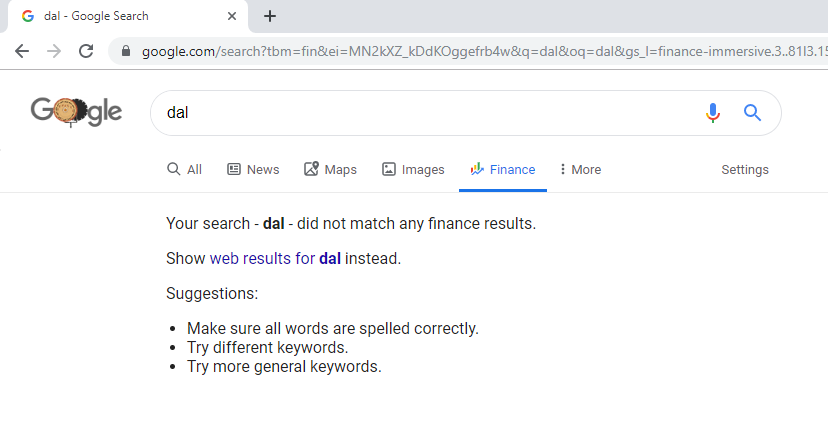Viewport: 828px width, 440px height.
Task: Open a new browser tab
Action: point(270,16)
